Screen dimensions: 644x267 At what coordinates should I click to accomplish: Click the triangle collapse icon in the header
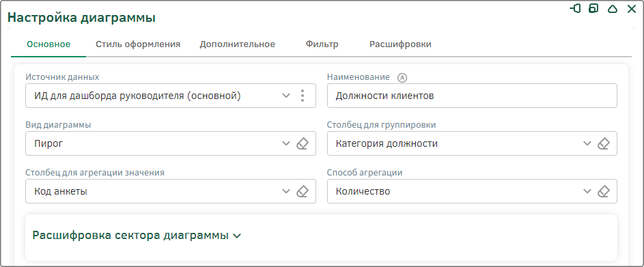(613, 9)
